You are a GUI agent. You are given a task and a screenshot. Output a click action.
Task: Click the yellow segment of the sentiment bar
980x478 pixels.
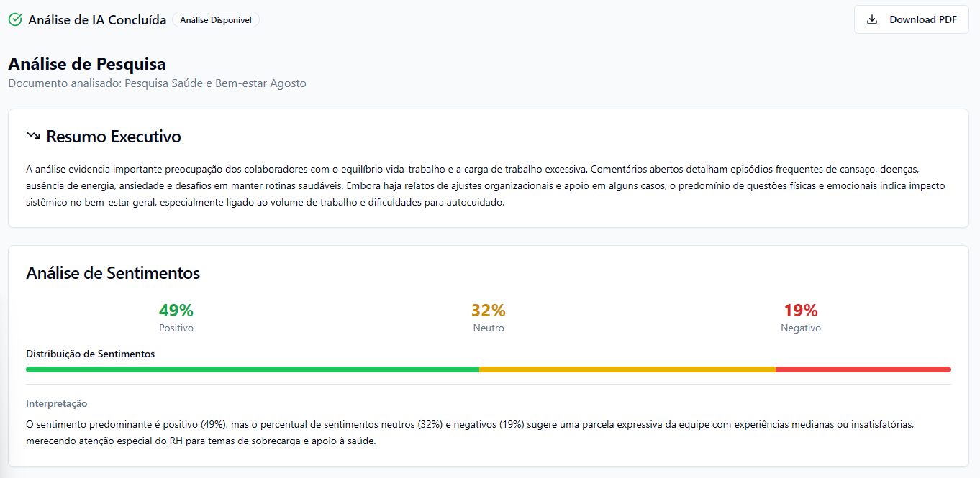627,369
